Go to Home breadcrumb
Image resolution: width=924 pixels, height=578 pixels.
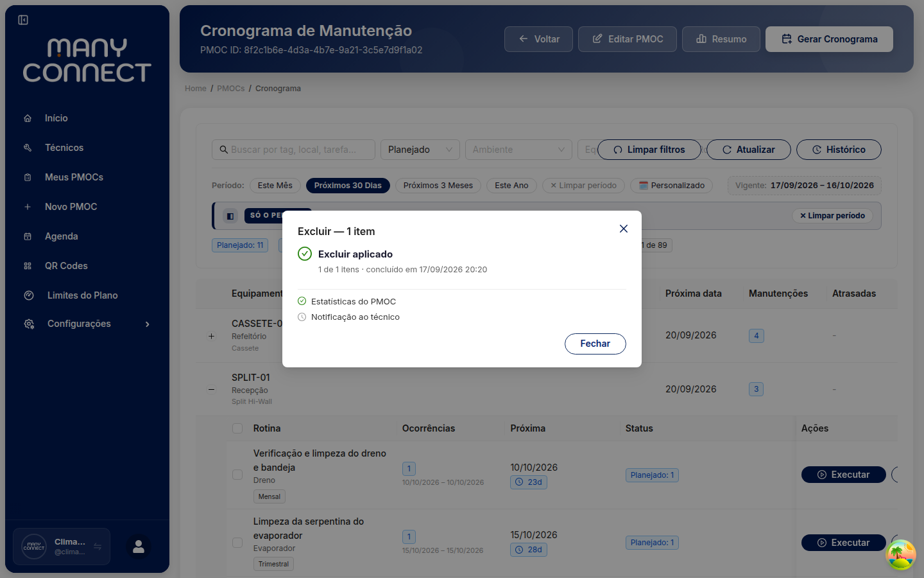[196, 89]
